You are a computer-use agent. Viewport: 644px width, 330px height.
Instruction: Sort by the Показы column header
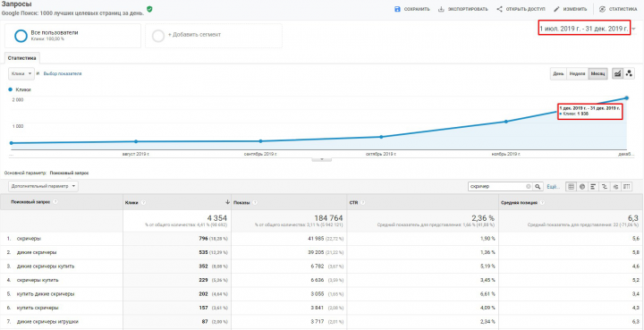click(241, 202)
